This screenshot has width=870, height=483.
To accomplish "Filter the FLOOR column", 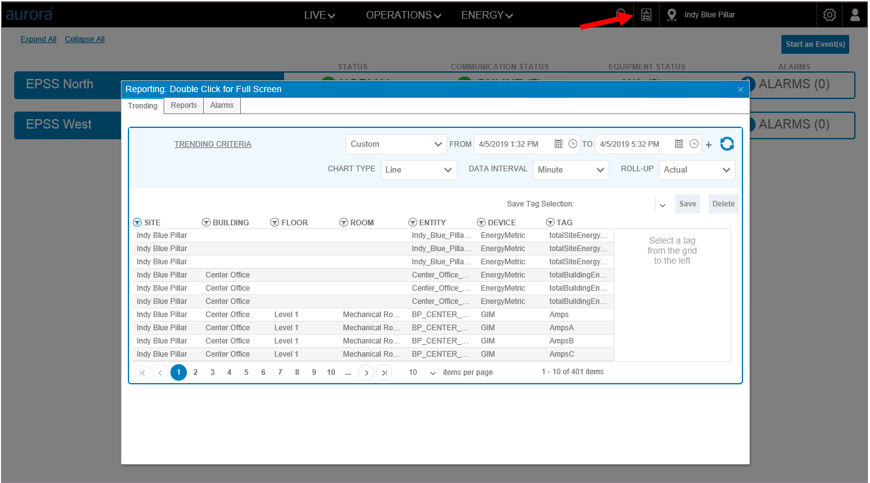I will point(274,222).
